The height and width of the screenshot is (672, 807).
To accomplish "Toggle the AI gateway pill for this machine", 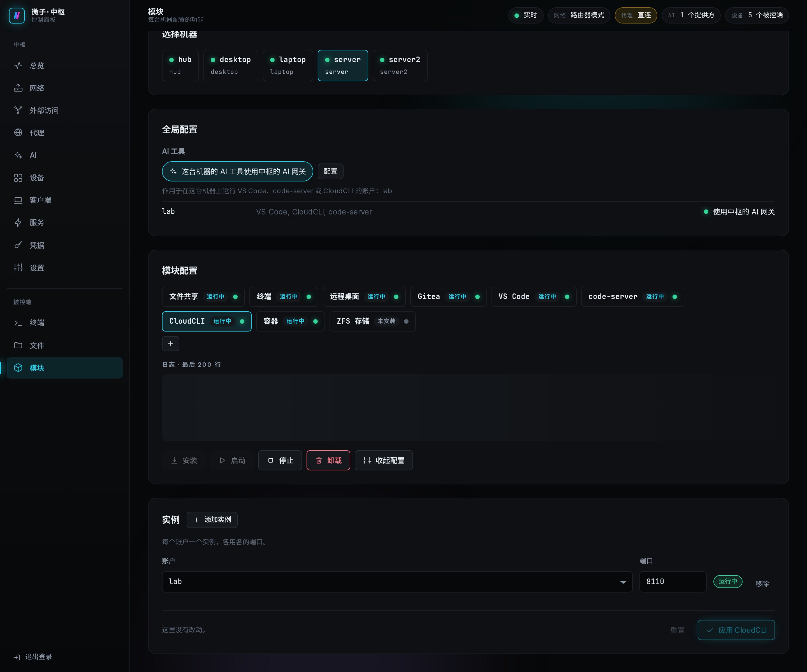I will click(x=238, y=171).
